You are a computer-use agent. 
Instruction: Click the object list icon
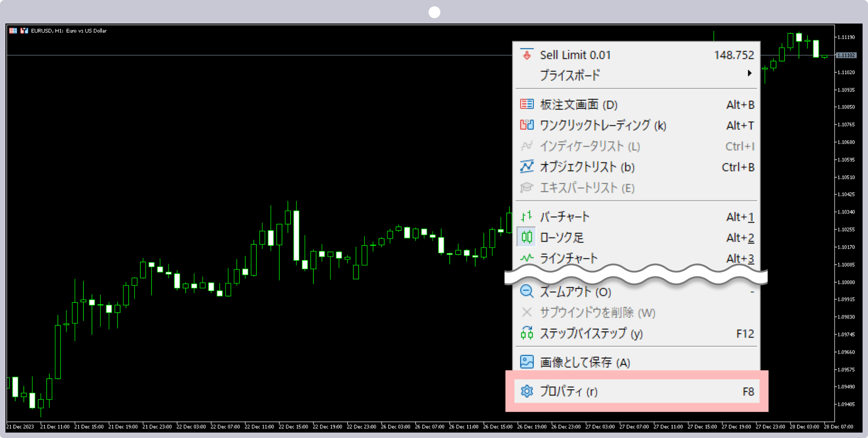527,167
